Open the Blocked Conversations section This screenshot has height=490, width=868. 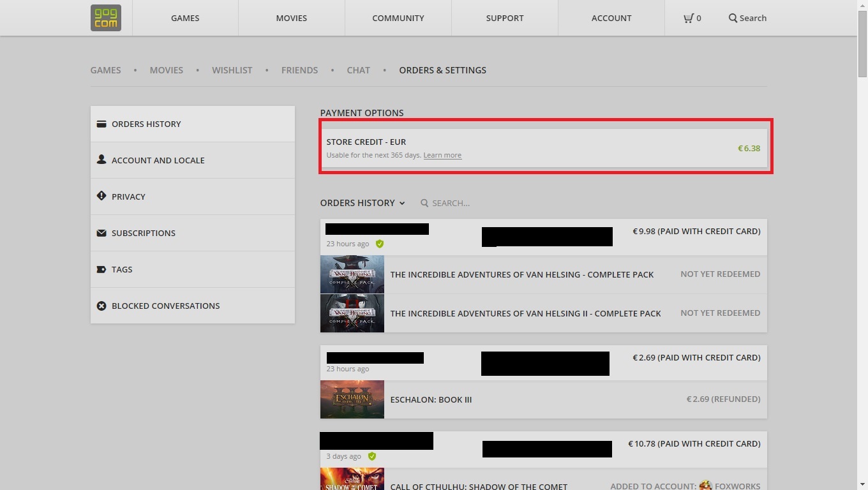click(193, 306)
